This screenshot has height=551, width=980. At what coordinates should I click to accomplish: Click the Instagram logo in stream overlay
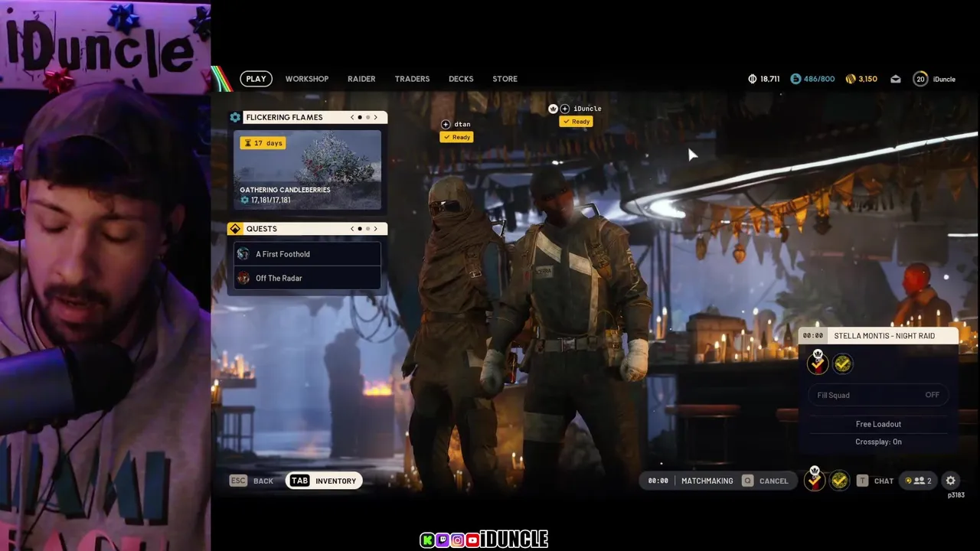[457, 540]
